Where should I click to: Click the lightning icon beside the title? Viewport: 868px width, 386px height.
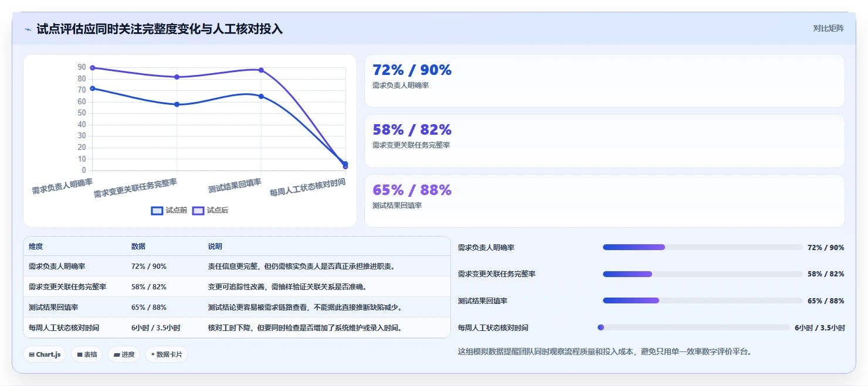28,29
